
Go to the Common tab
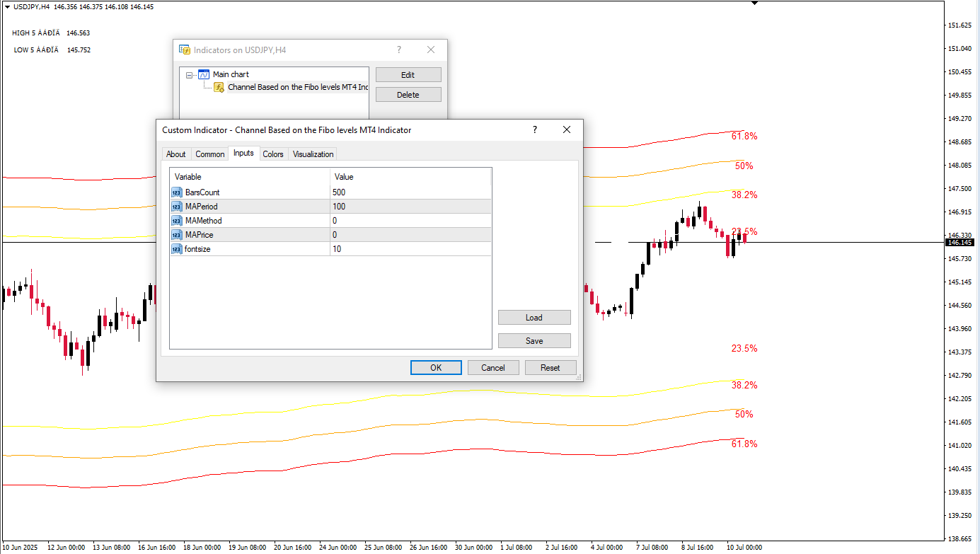pos(209,154)
